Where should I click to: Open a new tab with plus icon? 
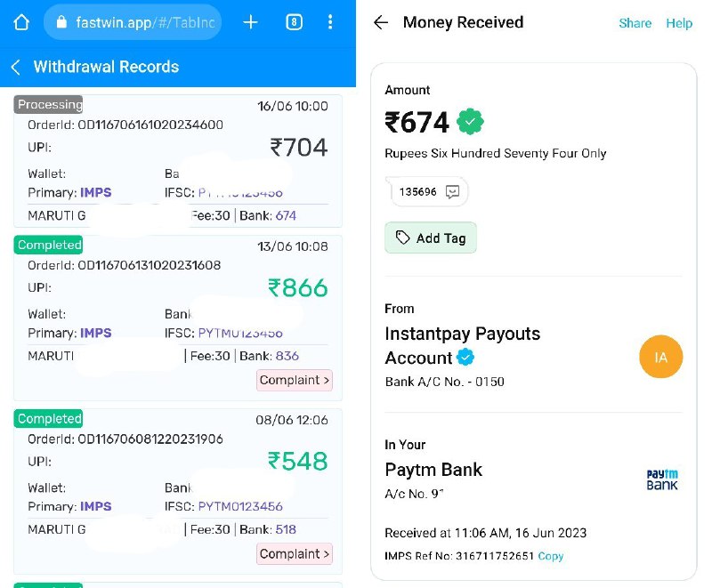250,21
